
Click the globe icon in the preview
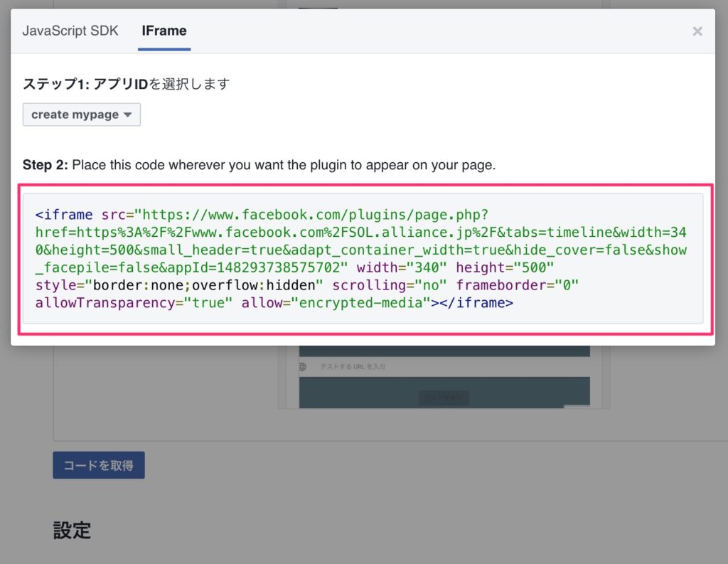[x=303, y=366]
